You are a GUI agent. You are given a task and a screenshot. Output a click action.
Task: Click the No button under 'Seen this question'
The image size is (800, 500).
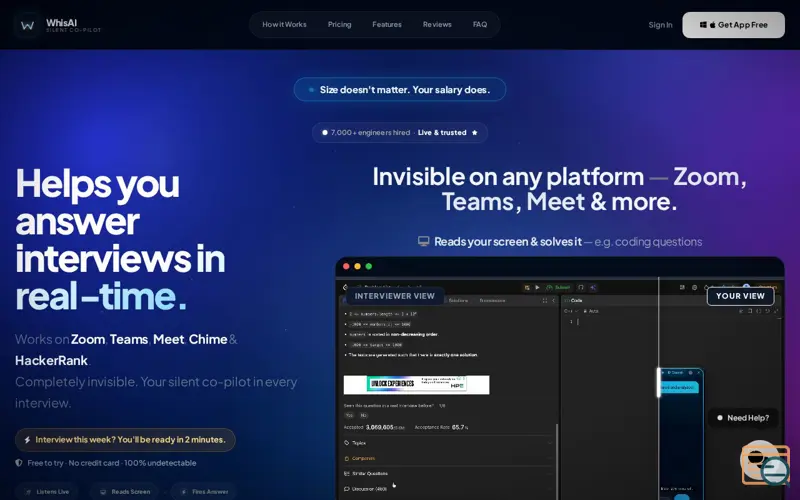click(x=363, y=415)
